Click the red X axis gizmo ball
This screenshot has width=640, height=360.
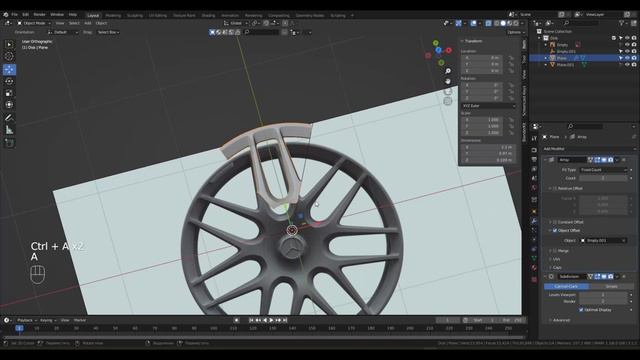click(449, 50)
